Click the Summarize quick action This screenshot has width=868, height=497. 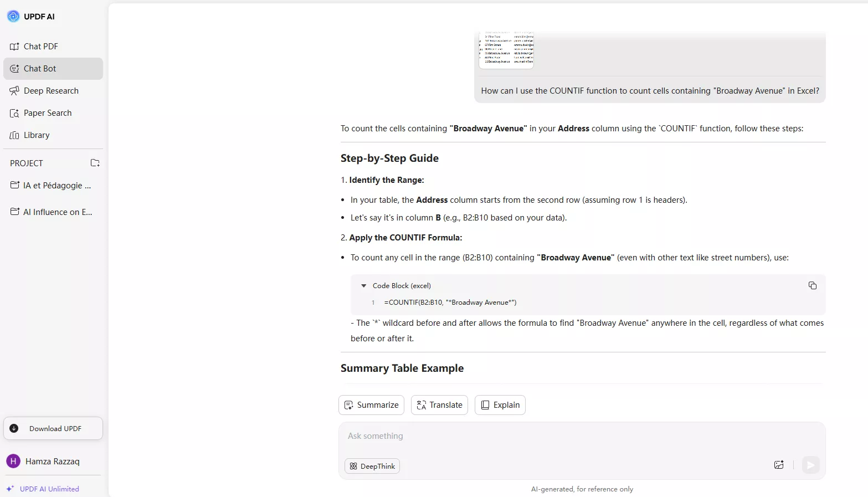371,405
